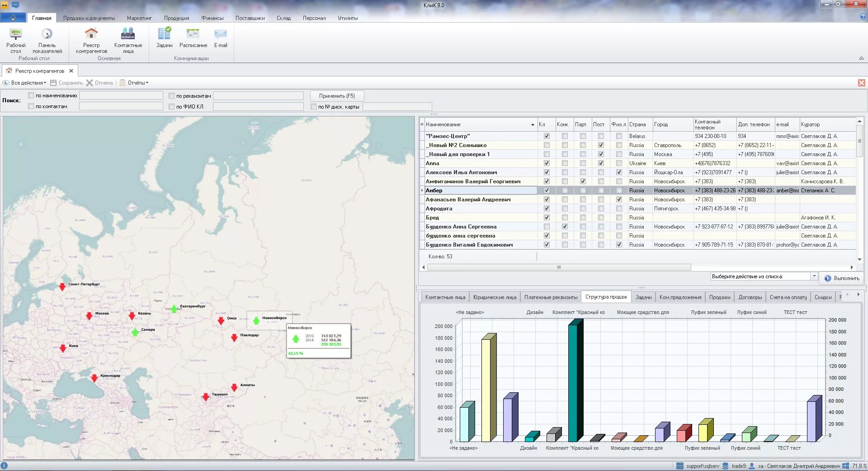Expand the Анбер row indicator arrow
868x471 pixels.
[x=422, y=190]
